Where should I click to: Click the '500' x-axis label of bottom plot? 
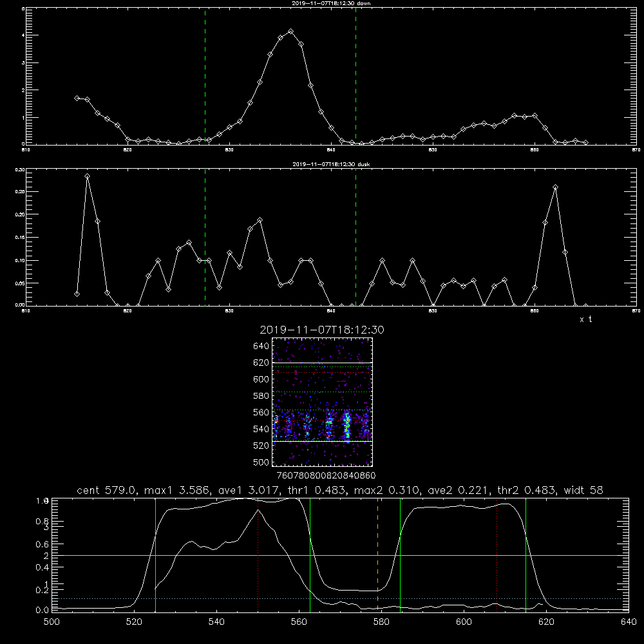52,622
